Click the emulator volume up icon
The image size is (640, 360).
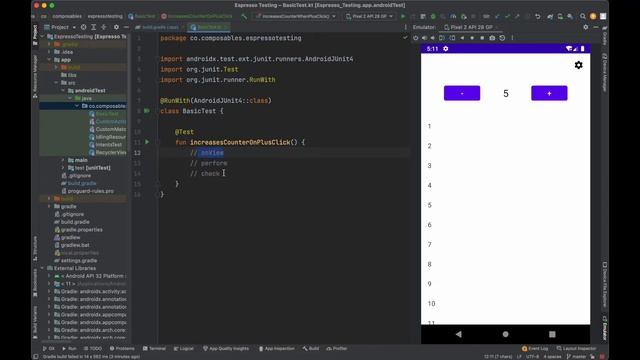424,38
